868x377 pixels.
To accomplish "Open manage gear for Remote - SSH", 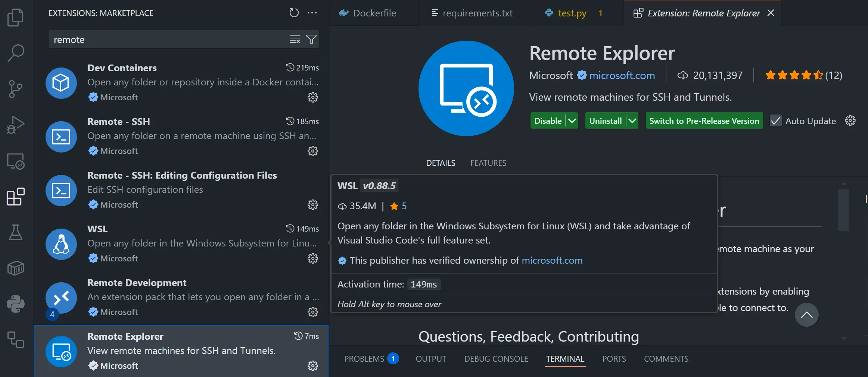I will 313,151.
